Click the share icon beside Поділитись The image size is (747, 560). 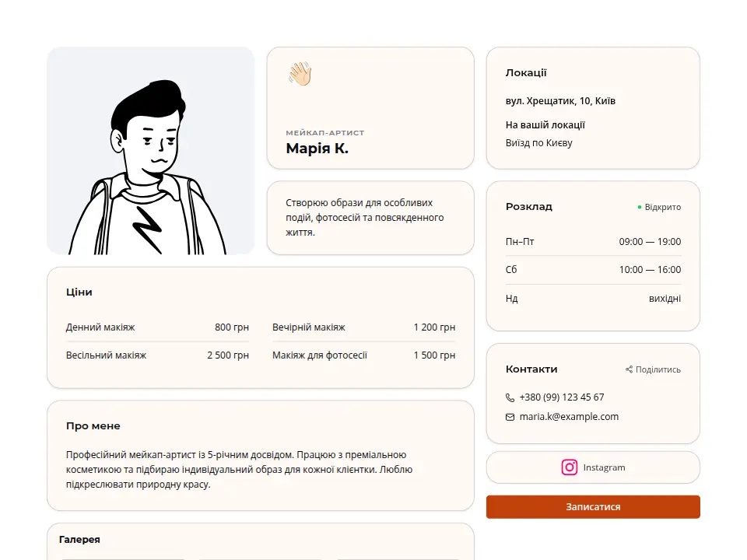point(629,369)
